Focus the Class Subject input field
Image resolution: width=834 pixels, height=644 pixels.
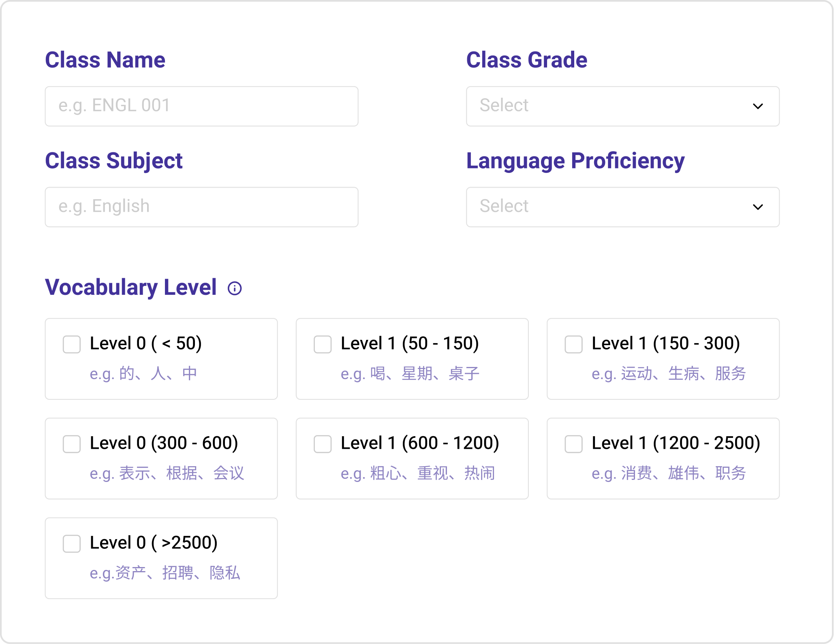(201, 207)
